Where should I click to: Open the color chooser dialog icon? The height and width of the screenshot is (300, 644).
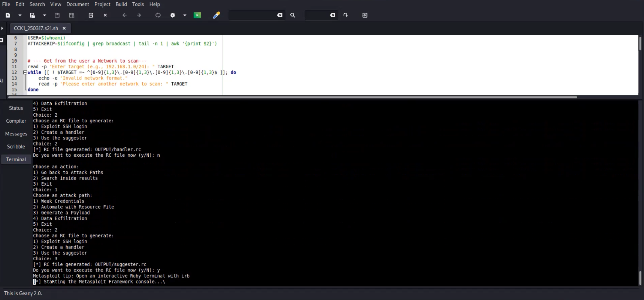217,15
